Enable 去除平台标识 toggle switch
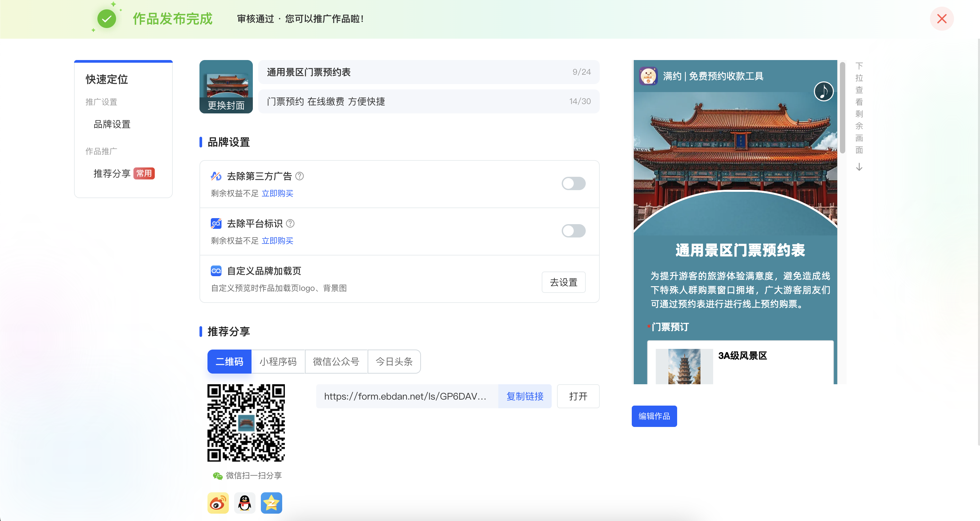 (x=573, y=231)
